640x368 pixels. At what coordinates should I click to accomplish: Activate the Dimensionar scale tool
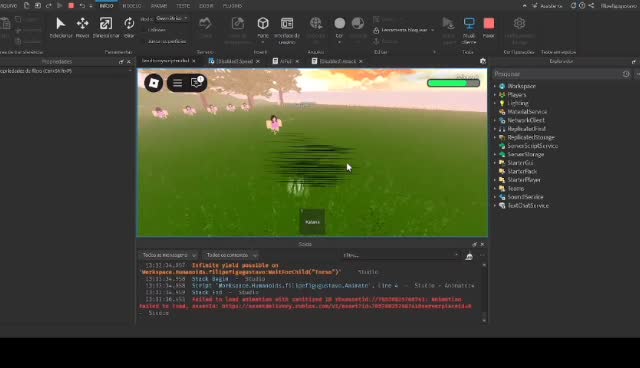(x=106, y=27)
